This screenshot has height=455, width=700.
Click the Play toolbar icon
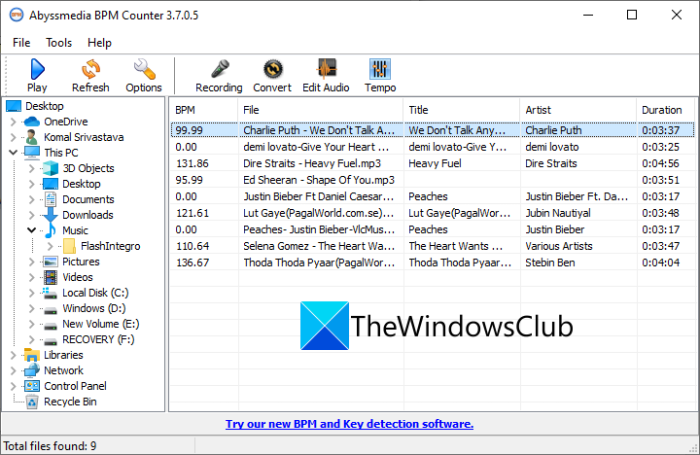tap(37, 69)
